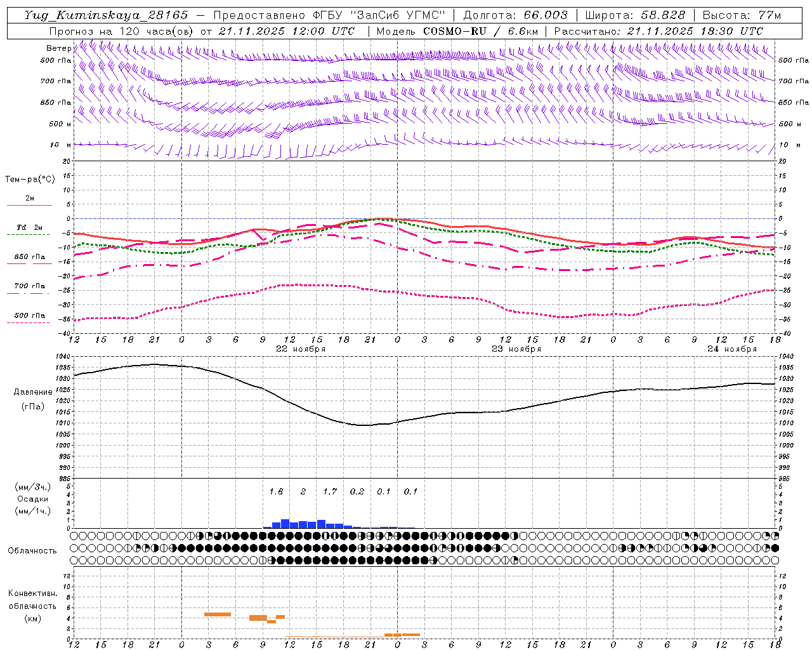The width and height of the screenshot is (812, 650).
Task: Click the 3-hour precipitation value 1.6
Action: pyautogui.click(x=276, y=492)
